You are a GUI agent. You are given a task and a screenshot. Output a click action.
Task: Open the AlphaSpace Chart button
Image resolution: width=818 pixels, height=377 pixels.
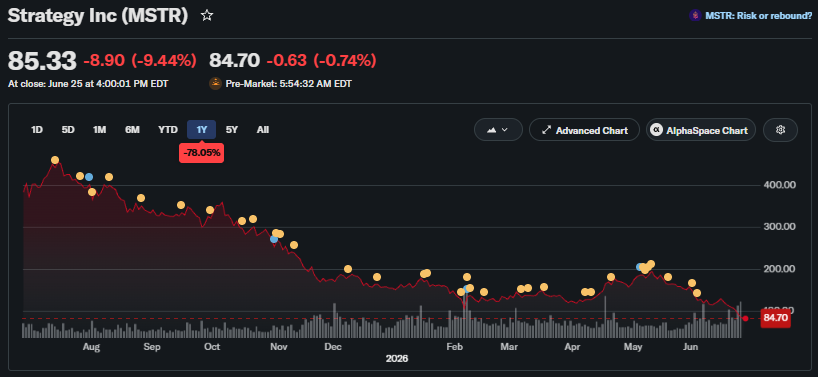(x=701, y=130)
